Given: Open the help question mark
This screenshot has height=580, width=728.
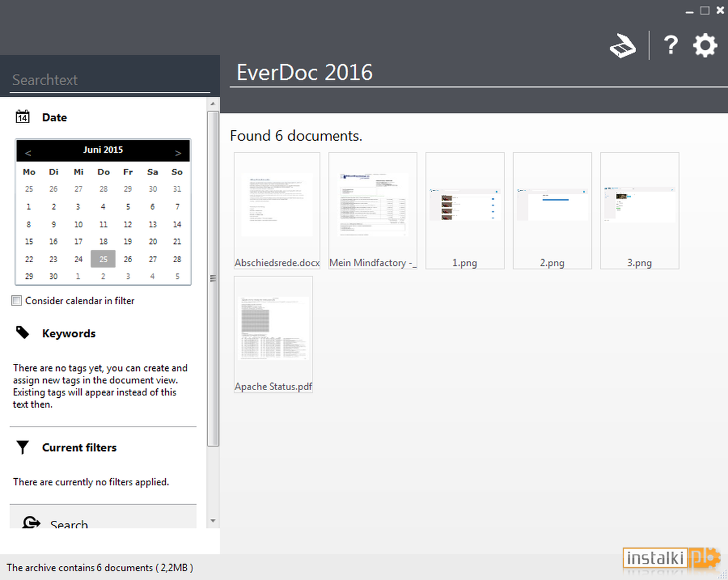Looking at the screenshot, I should pos(670,45).
